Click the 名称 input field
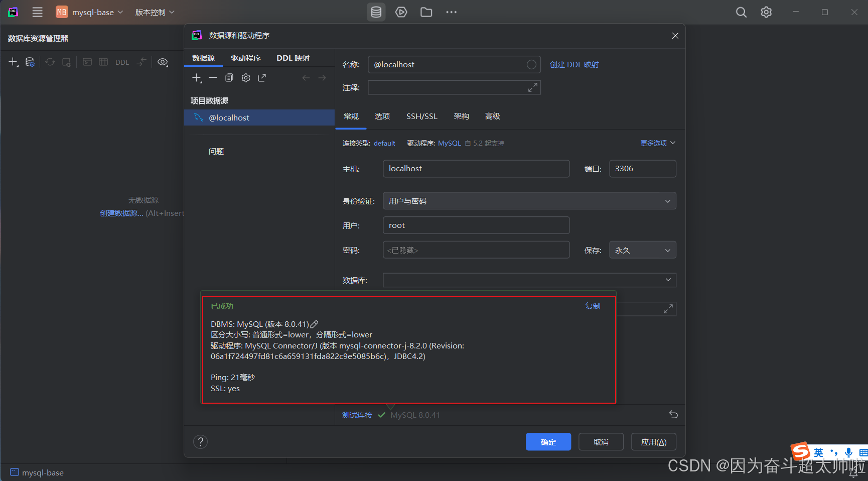 pos(454,64)
